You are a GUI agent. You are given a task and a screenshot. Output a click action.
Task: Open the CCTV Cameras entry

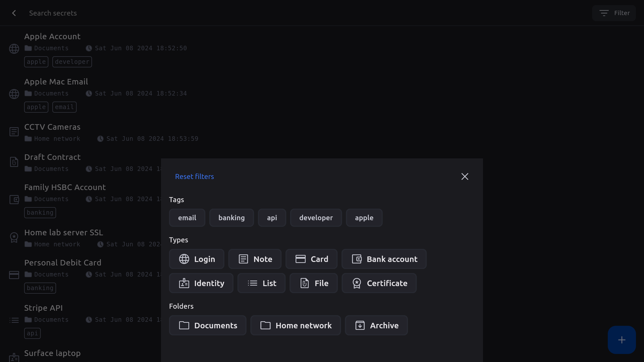pyautogui.click(x=52, y=127)
